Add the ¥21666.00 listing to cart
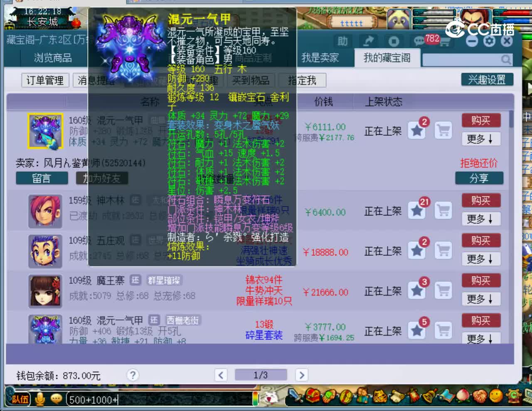 443,291
